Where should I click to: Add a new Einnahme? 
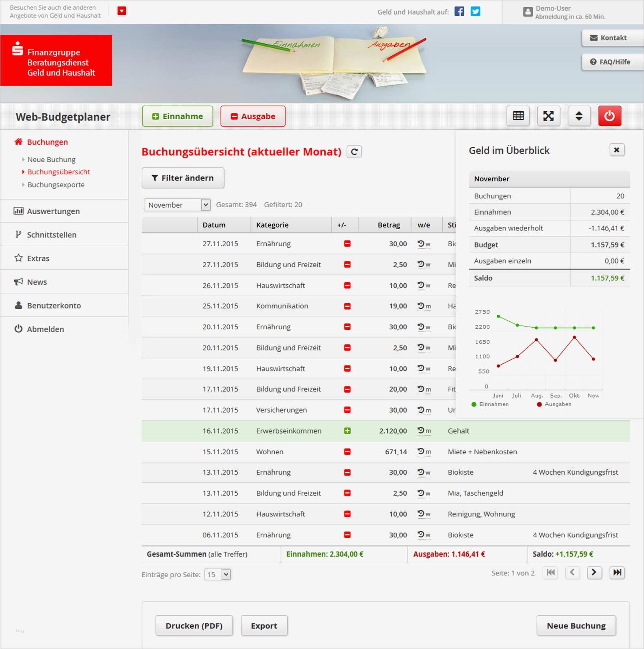pos(177,116)
